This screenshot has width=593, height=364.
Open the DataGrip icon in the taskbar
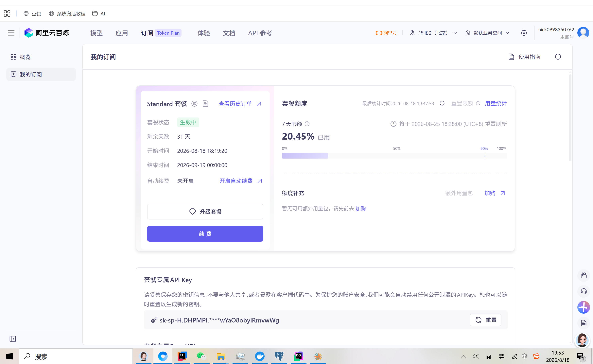click(x=299, y=356)
